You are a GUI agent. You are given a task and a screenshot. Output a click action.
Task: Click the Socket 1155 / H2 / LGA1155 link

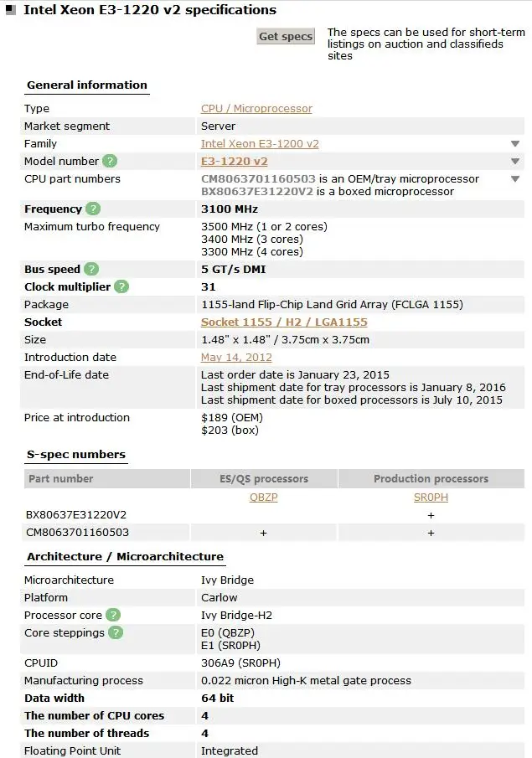(284, 322)
